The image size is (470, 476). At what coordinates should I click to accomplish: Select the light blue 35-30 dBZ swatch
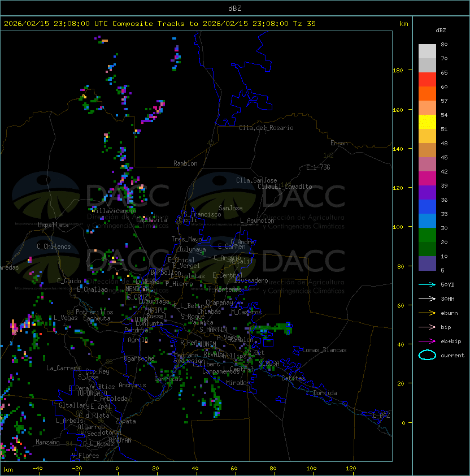(427, 220)
